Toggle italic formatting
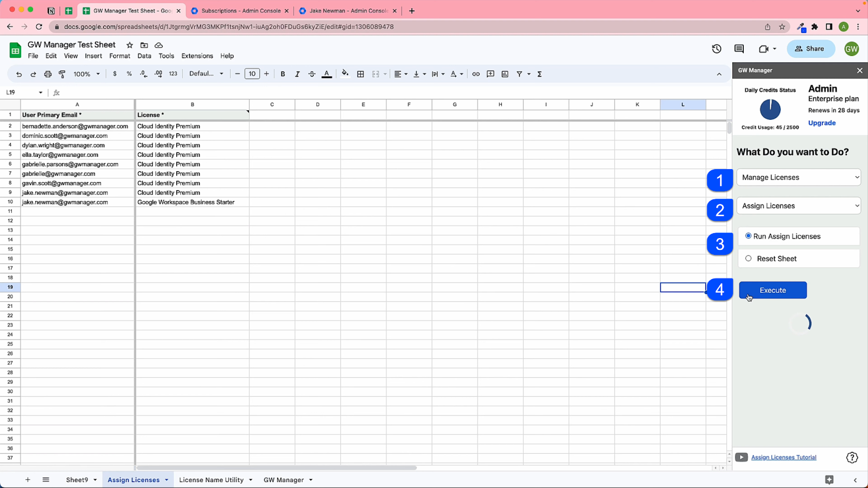 click(297, 74)
